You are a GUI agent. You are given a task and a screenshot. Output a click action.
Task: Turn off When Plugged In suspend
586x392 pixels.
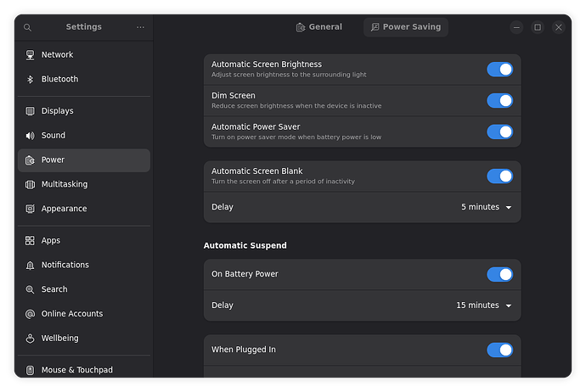[499, 350]
